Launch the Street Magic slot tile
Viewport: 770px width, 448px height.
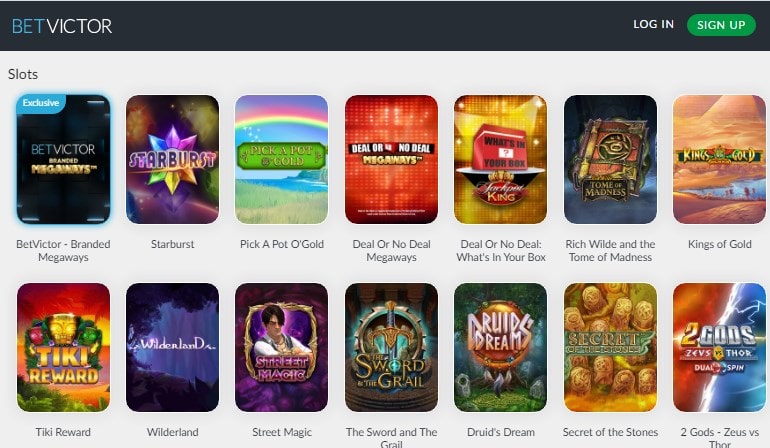(282, 347)
